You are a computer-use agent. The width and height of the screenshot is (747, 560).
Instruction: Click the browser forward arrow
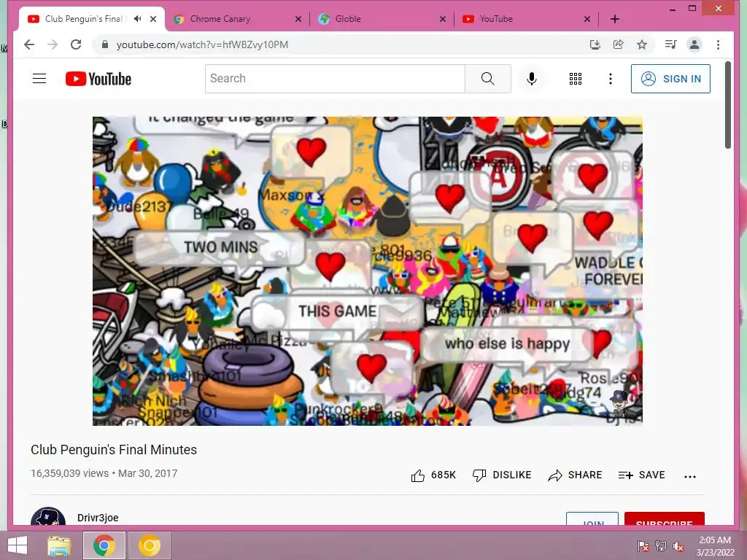tap(53, 44)
